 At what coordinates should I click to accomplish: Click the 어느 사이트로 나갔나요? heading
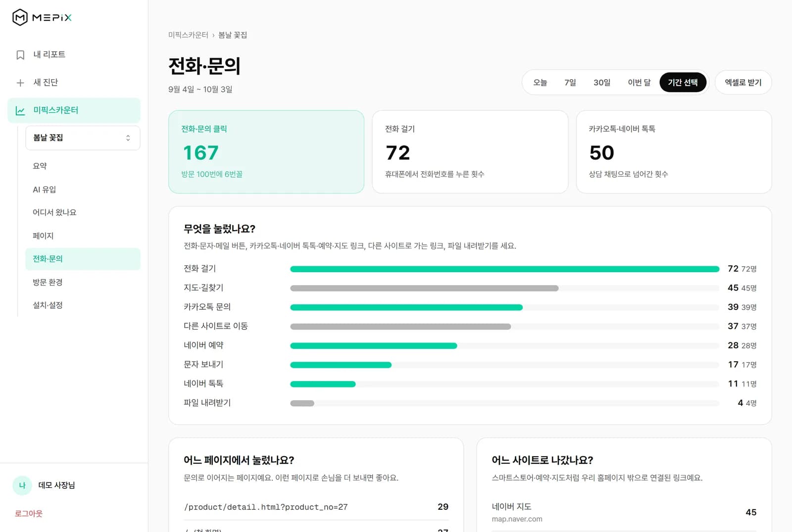(542, 460)
